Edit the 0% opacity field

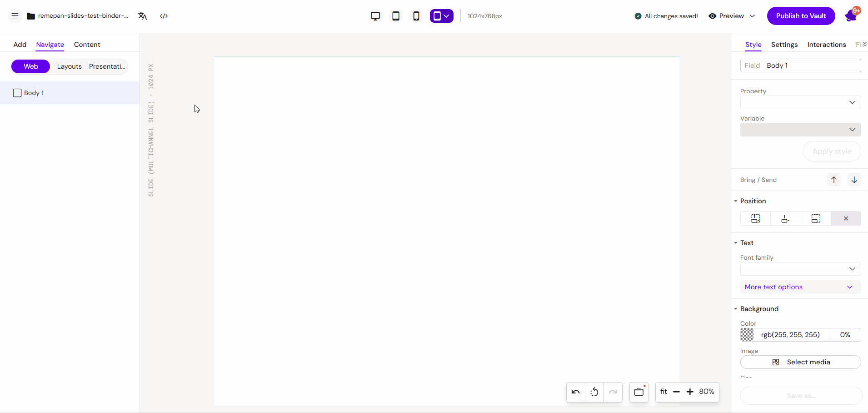845,335
